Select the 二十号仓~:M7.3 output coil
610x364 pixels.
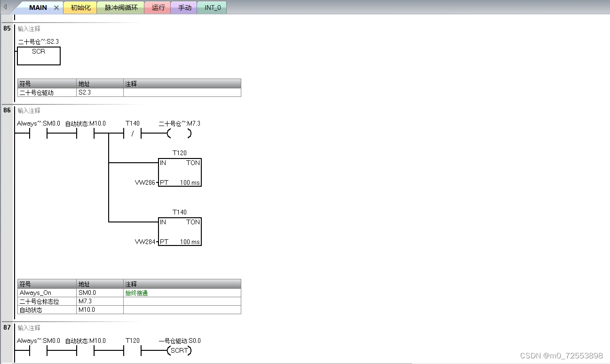pos(179,134)
